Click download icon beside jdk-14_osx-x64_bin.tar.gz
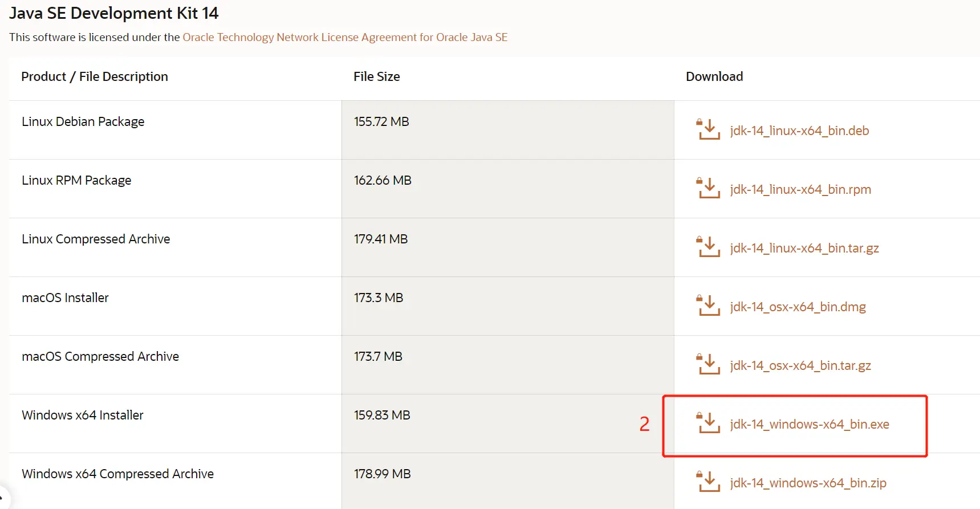 tap(708, 364)
